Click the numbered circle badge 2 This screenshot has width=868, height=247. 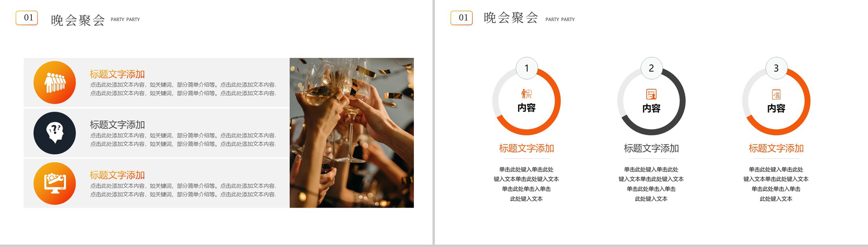651,68
